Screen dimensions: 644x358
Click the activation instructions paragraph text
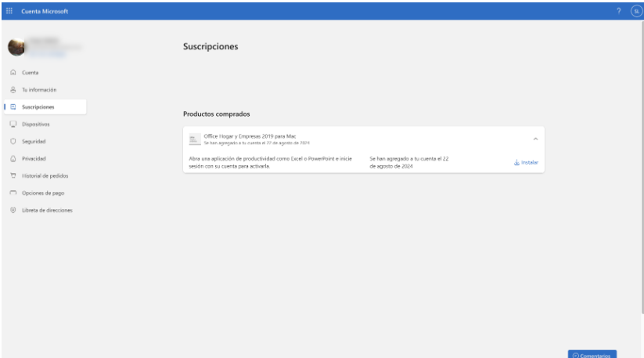click(x=270, y=162)
